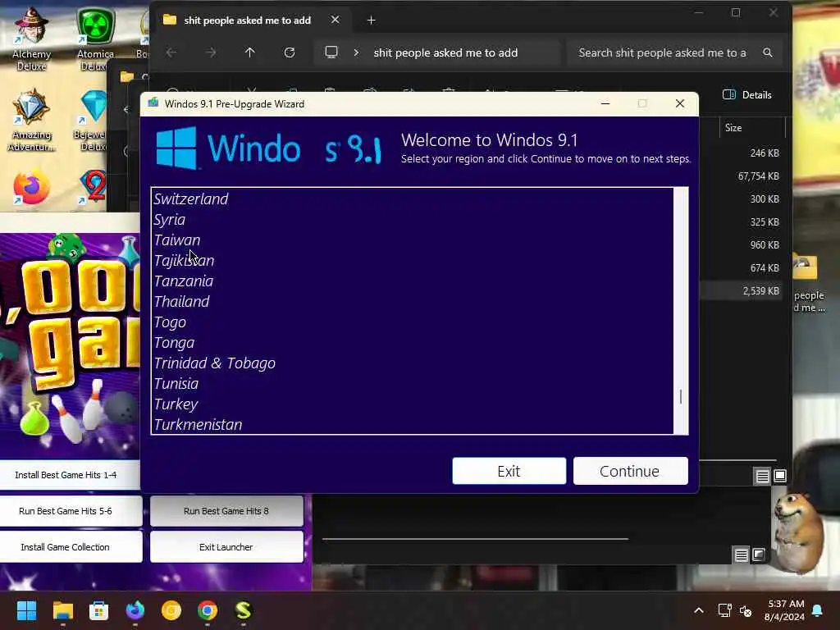This screenshot has width=840, height=630.
Task: Click the folder name in the address bar
Action: 445,52
